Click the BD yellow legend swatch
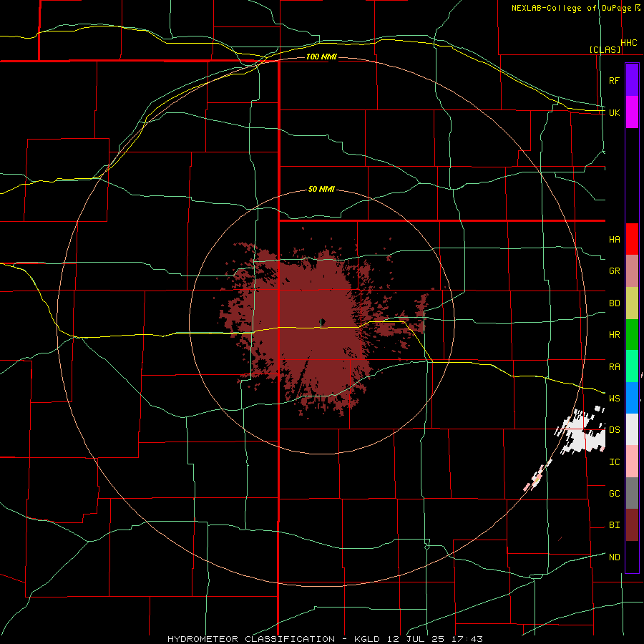Image resolution: width=644 pixels, height=644 pixels. [632, 303]
